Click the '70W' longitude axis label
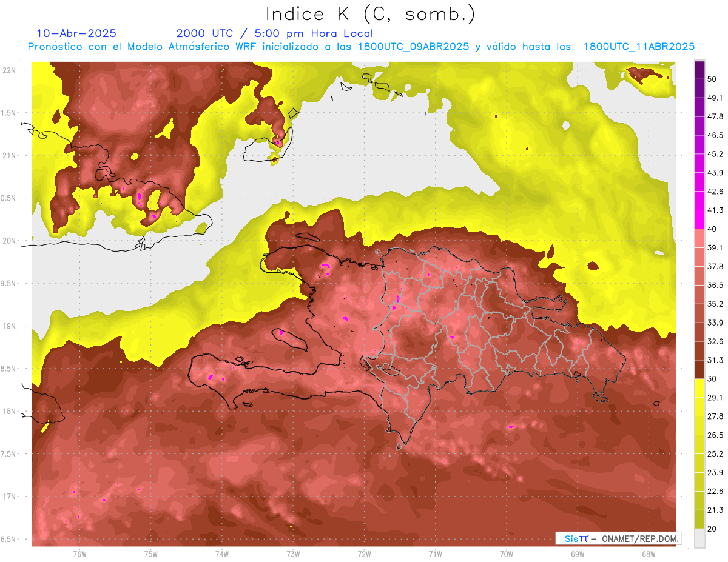Image resolution: width=728 pixels, height=562 pixels. (x=507, y=554)
